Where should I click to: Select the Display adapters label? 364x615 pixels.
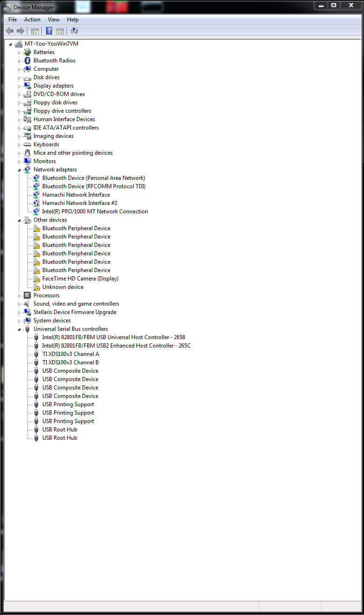tap(54, 86)
